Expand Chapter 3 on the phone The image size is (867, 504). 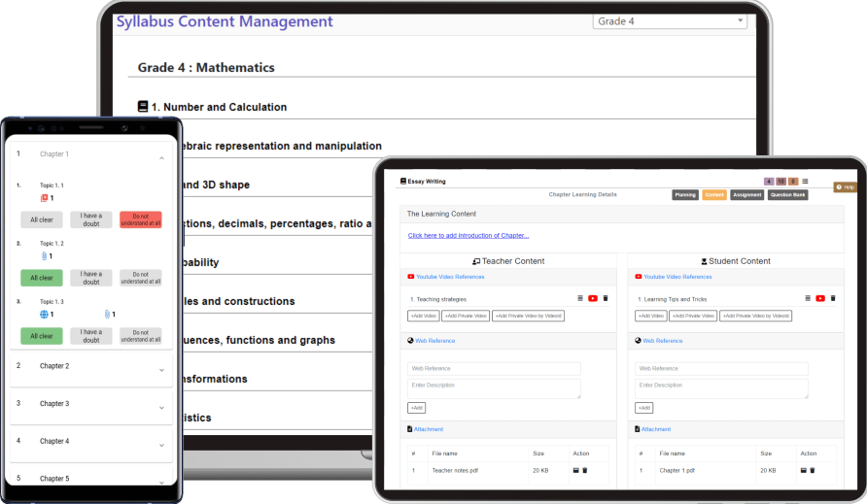pos(161,408)
